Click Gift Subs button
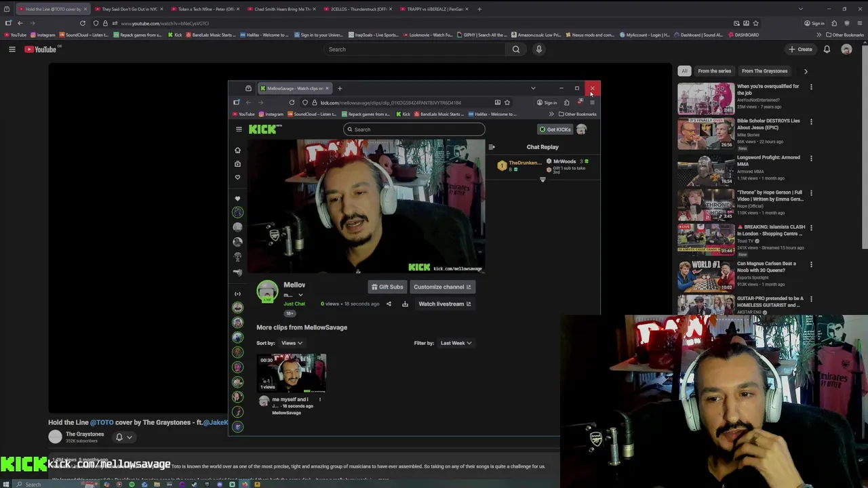The image size is (868, 488). 387,287
